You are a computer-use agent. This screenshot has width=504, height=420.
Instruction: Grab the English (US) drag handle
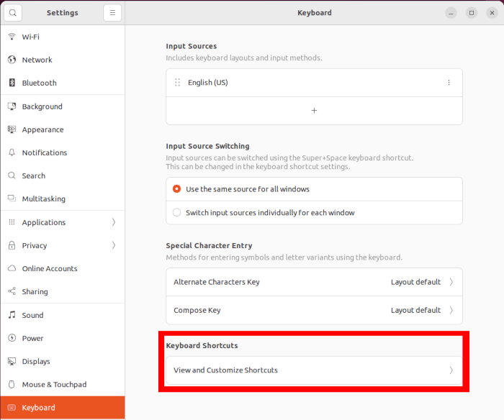point(177,83)
